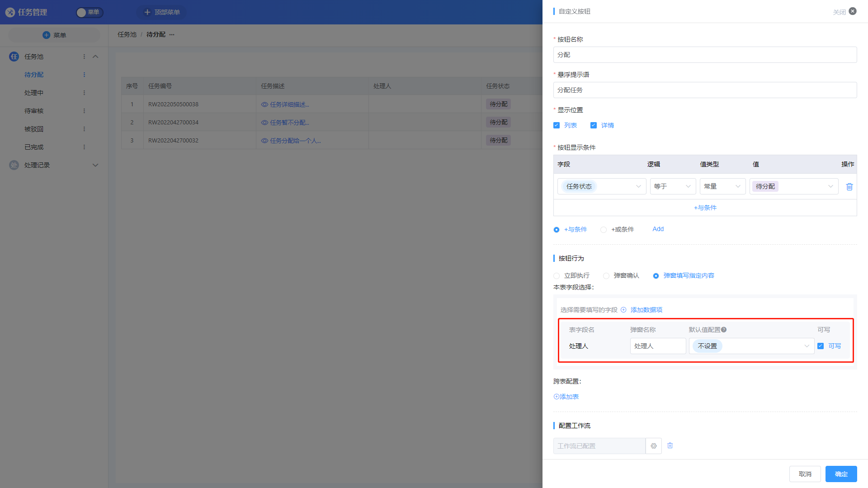Click the 悬浮提示语 input containing 分配任务

click(x=705, y=90)
